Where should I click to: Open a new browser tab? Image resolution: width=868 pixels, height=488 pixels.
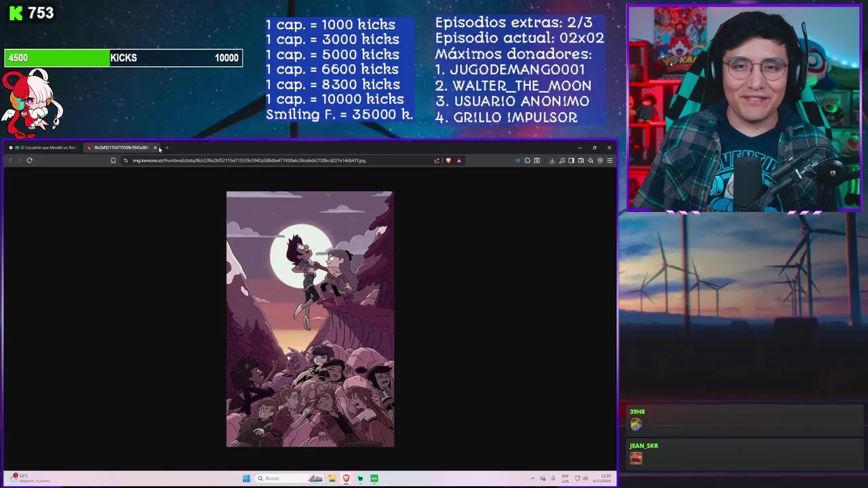tap(167, 148)
